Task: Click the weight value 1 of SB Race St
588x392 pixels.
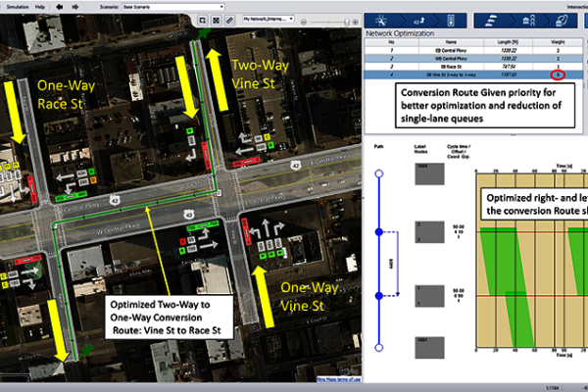Action: (558, 67)
